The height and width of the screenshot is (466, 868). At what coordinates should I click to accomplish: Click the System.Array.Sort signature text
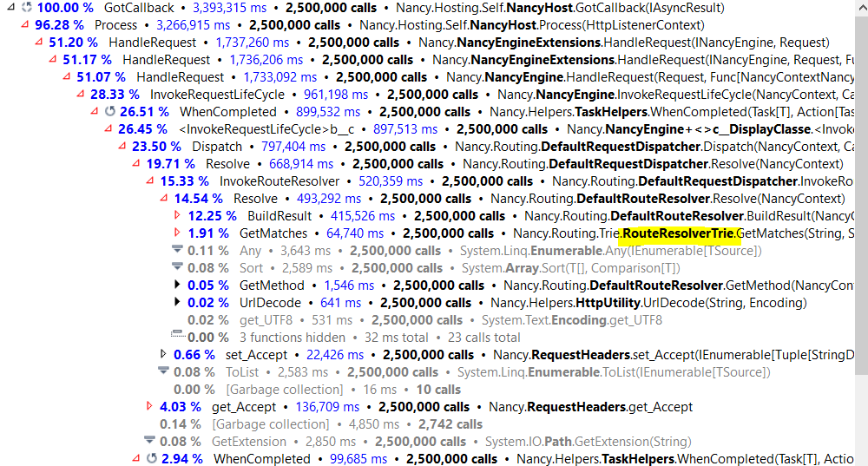point(570,268)
